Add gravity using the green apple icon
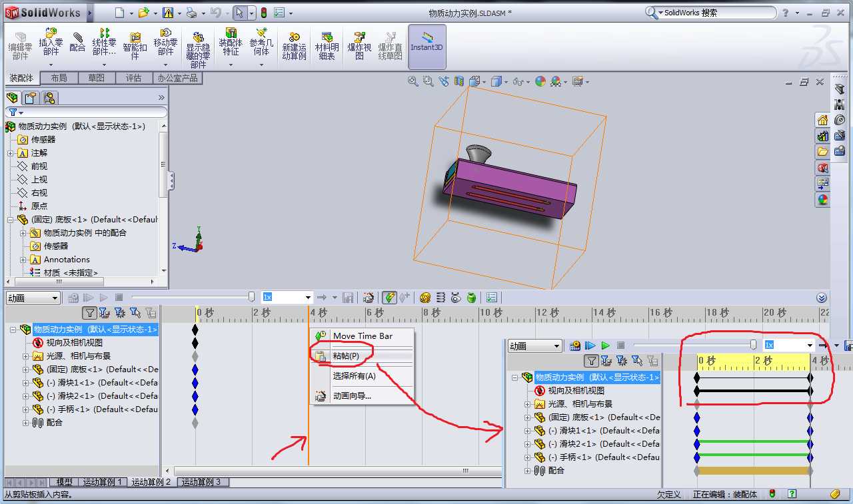Screen dimensions: 853x504 471,298
